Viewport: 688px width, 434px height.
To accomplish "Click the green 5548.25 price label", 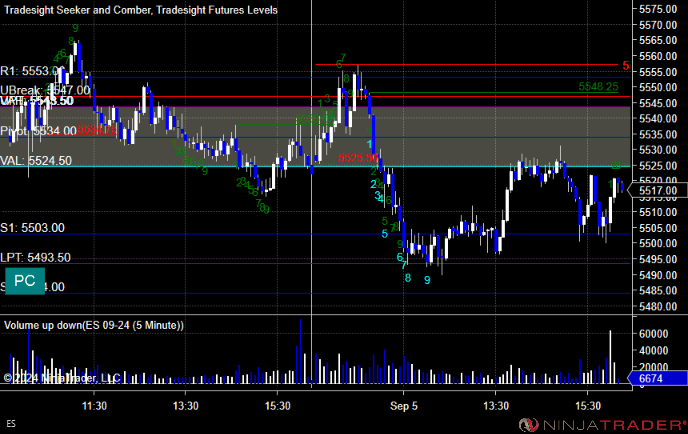I will [598, 86].
